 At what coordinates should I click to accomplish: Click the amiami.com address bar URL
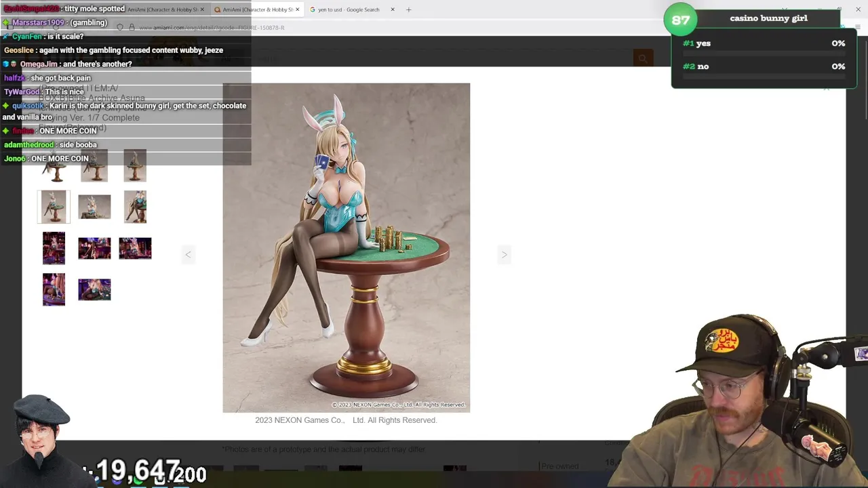[212, 28]
